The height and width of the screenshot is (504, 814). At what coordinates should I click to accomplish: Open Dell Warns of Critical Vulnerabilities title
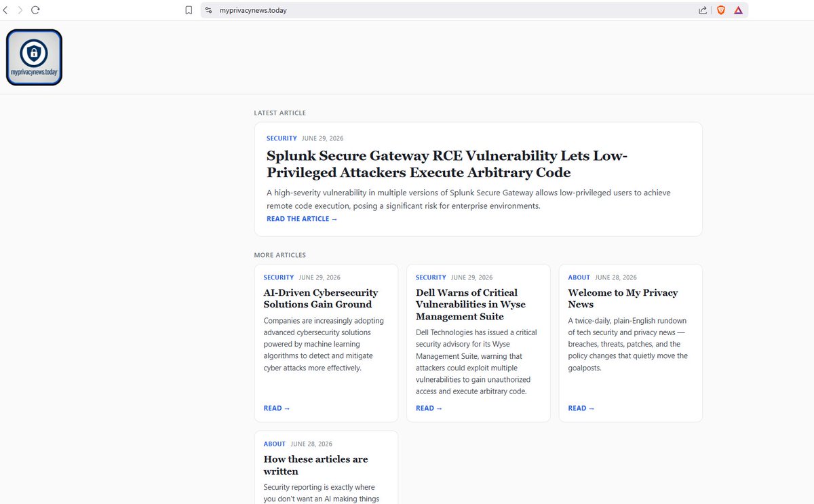click(x=471, y=305)
